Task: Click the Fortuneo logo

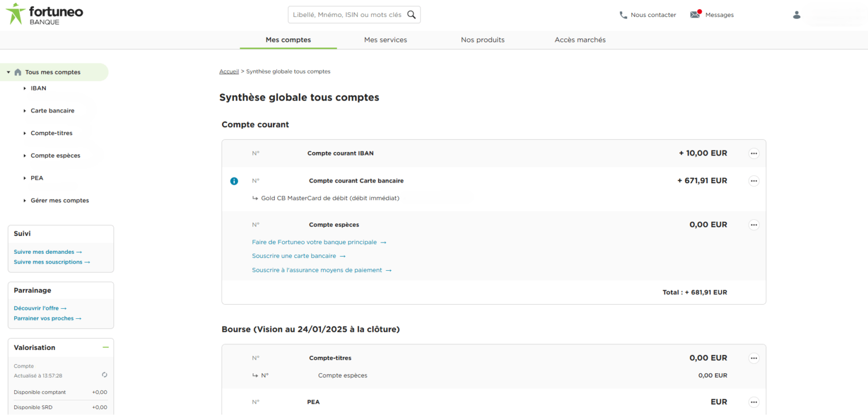Action: pos(44,14)
